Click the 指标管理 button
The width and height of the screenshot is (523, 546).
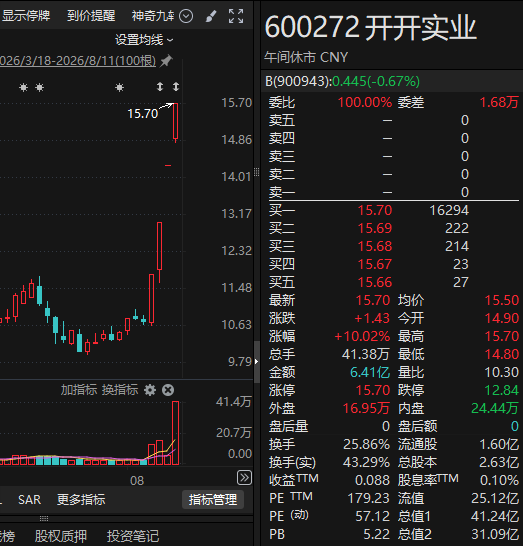[213, 500]
